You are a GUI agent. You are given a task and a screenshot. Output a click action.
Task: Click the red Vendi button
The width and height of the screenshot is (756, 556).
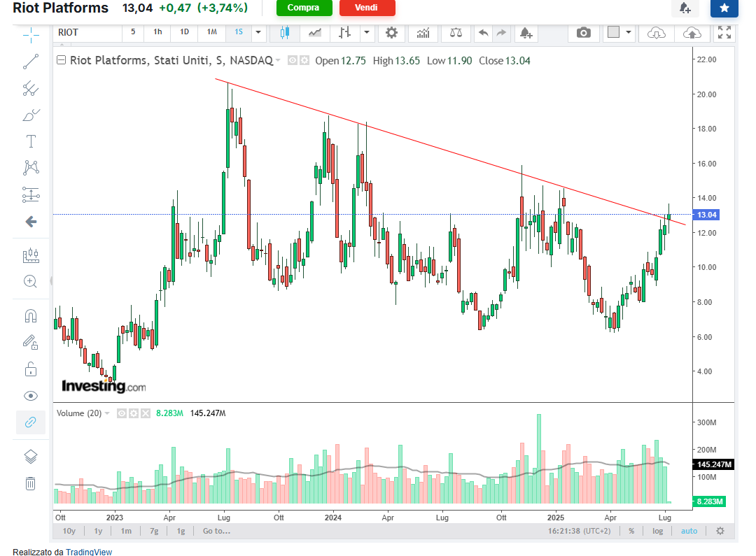point(367,8)
